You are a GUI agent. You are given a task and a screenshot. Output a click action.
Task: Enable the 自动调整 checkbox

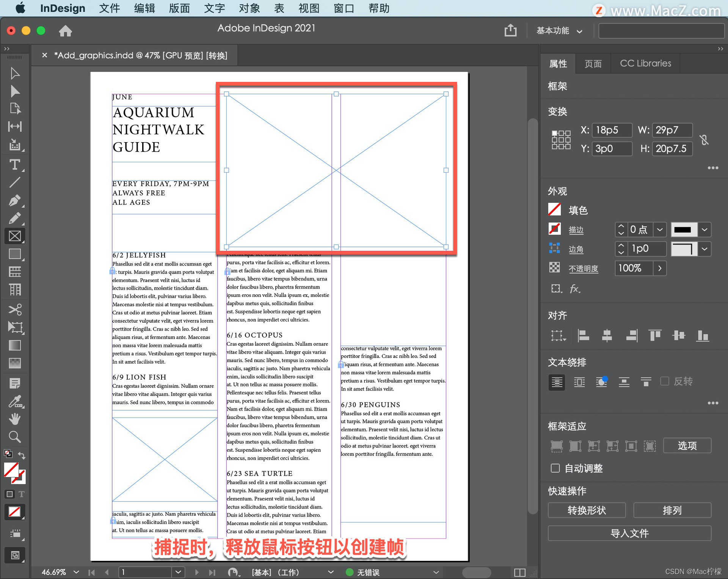[x=555, y=468]
